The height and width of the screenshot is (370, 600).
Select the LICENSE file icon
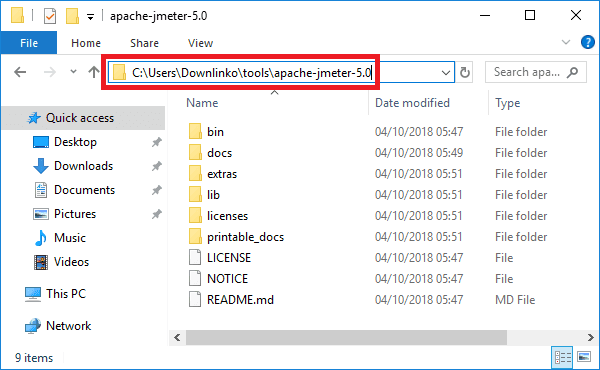pyautogui.click(x=195, y=257)
